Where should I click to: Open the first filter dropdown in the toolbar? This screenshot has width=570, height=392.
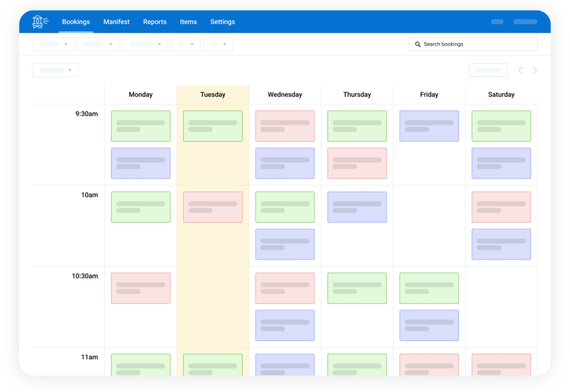53,44
